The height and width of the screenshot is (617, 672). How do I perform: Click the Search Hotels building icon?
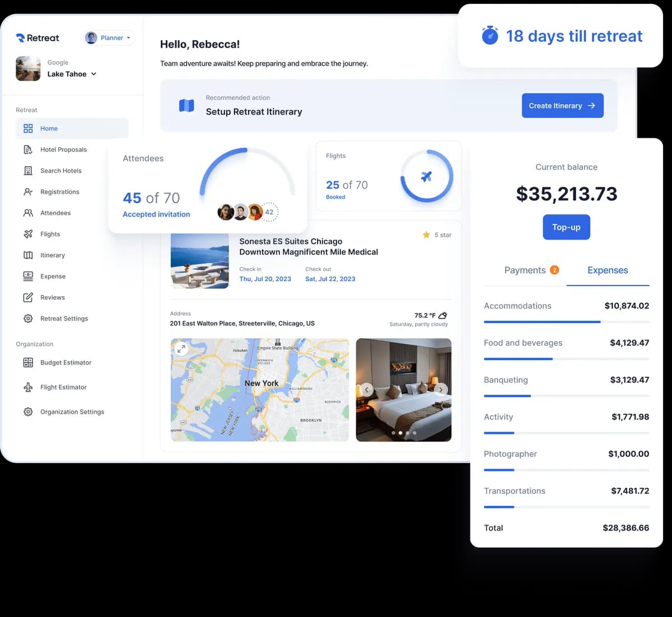(x=28, y=171)
